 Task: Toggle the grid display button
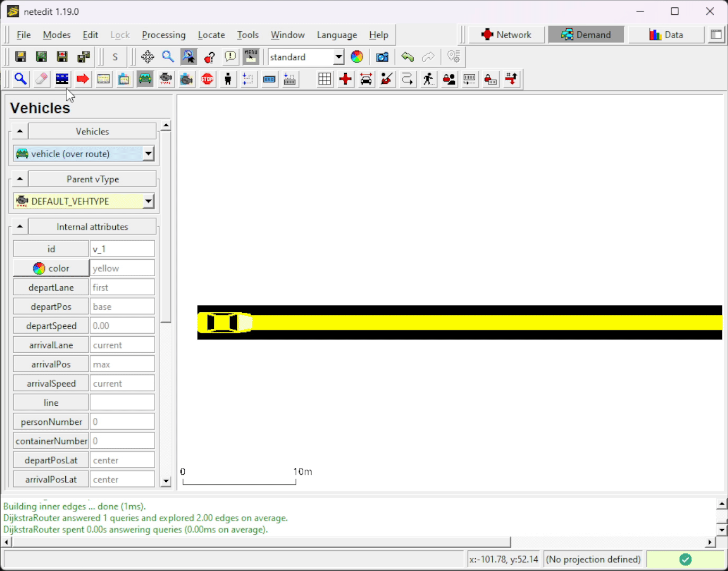click(x=324, y=79)
